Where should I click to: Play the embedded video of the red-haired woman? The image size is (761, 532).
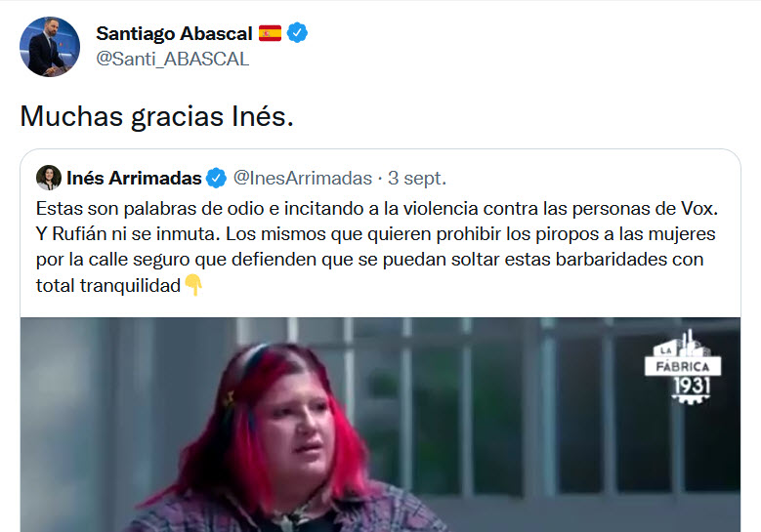point(381,425)
